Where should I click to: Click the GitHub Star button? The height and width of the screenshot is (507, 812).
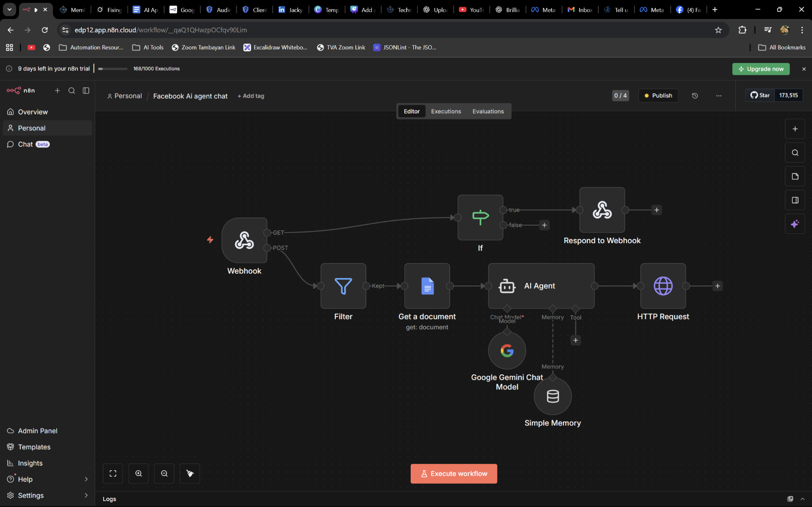point(760,95)
